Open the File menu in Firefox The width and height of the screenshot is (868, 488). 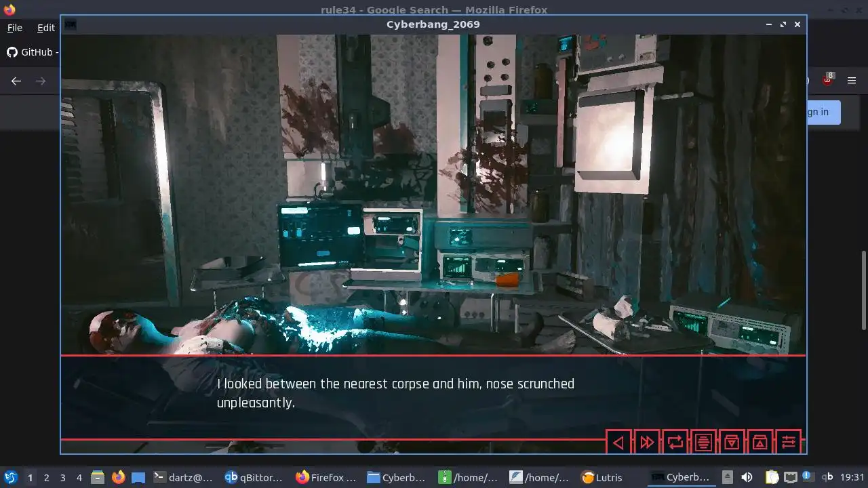(x=14, y=28)
